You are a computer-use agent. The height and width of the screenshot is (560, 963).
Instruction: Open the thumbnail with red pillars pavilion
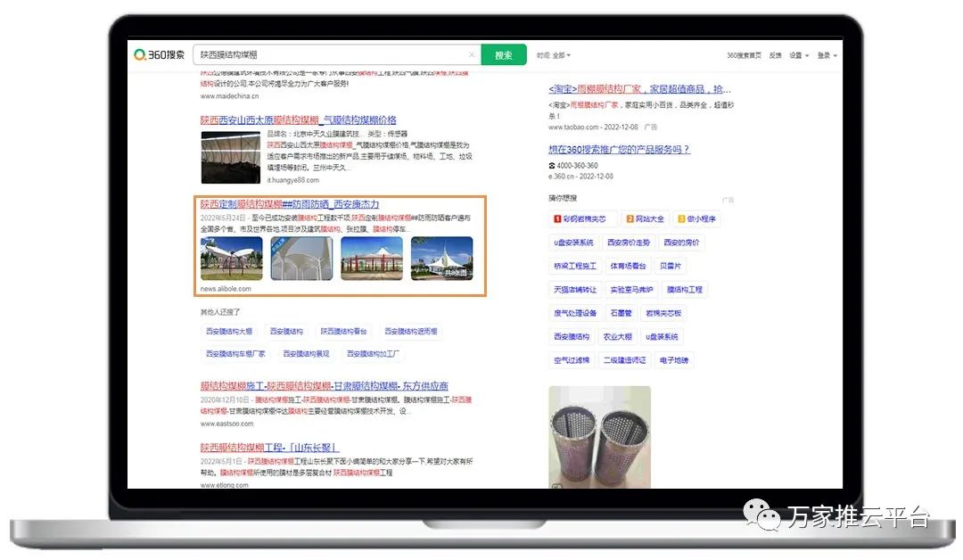(x=372, y=258)
